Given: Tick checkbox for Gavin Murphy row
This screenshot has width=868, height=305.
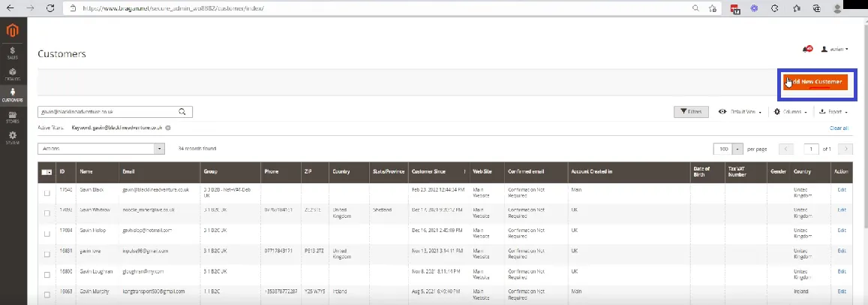Looking at the screenshot, I should [x=47, y=294].
